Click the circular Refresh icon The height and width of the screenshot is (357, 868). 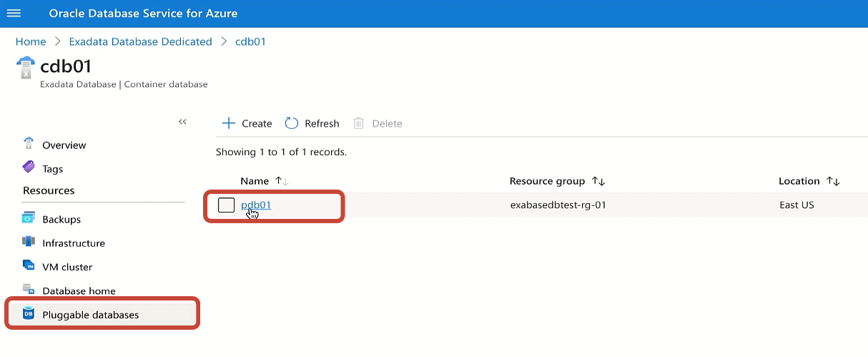(291, 123)
